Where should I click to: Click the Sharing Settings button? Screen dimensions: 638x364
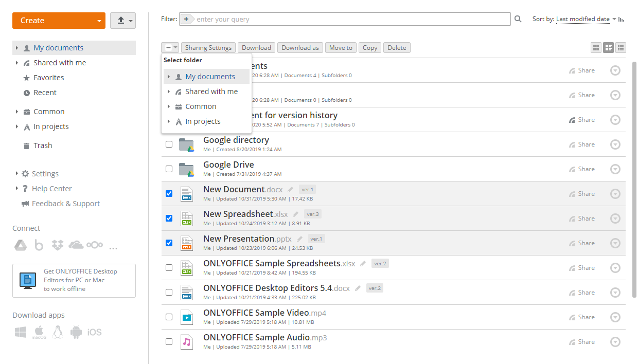coord(208,47)
